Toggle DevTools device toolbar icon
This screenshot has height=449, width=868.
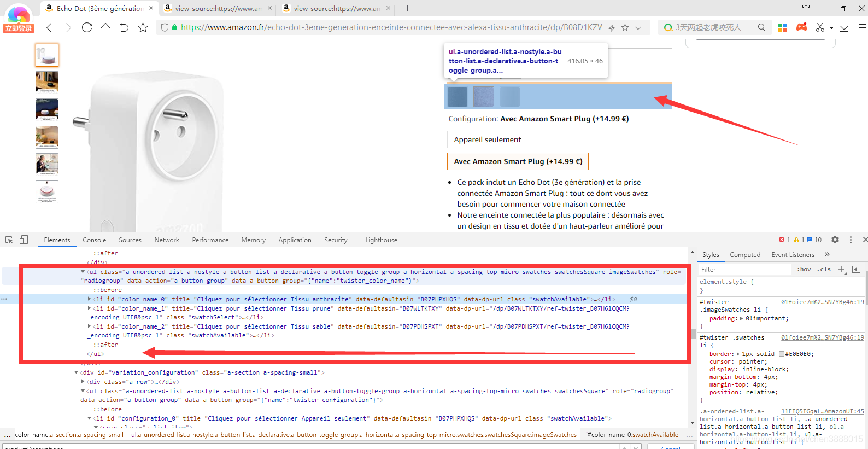(24, 240)
